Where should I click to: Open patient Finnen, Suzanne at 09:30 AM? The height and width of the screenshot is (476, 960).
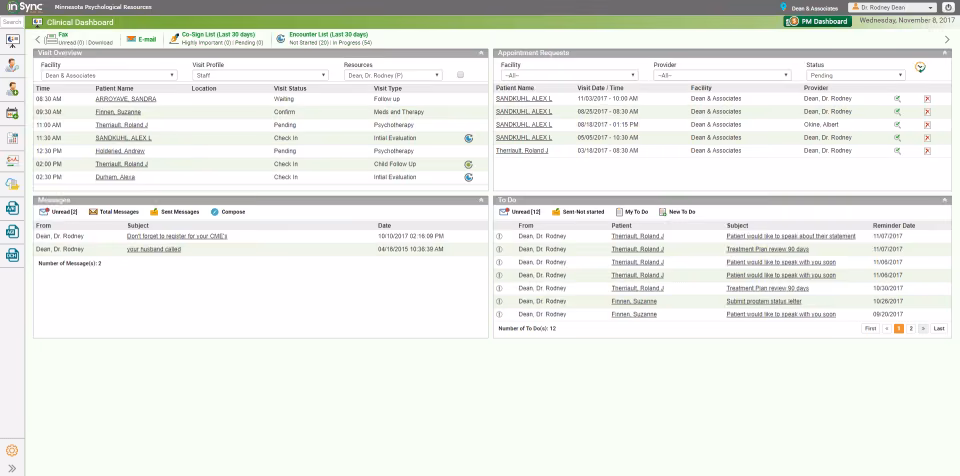click(118, 112)
